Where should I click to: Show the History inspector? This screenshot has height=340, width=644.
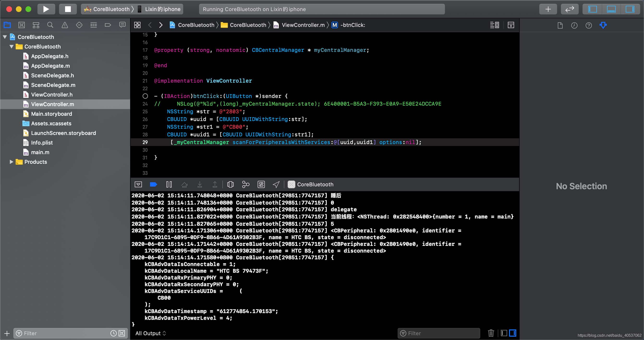click(574, 25)
